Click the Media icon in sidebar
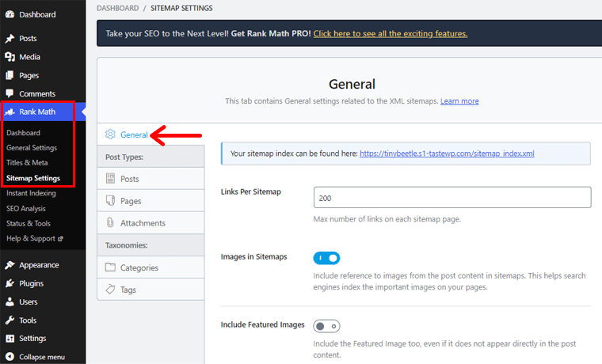The width and height of the screenshot is (602, 364). (10, 57)
